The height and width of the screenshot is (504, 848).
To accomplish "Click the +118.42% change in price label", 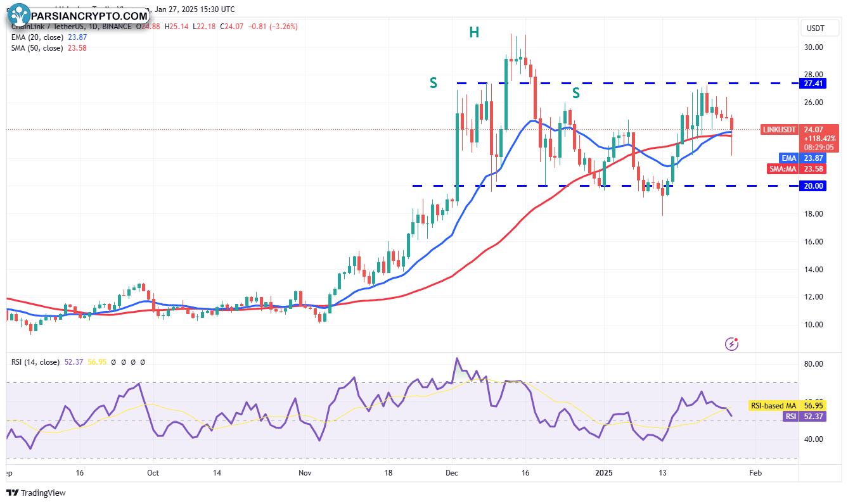I will click(821, 138).
